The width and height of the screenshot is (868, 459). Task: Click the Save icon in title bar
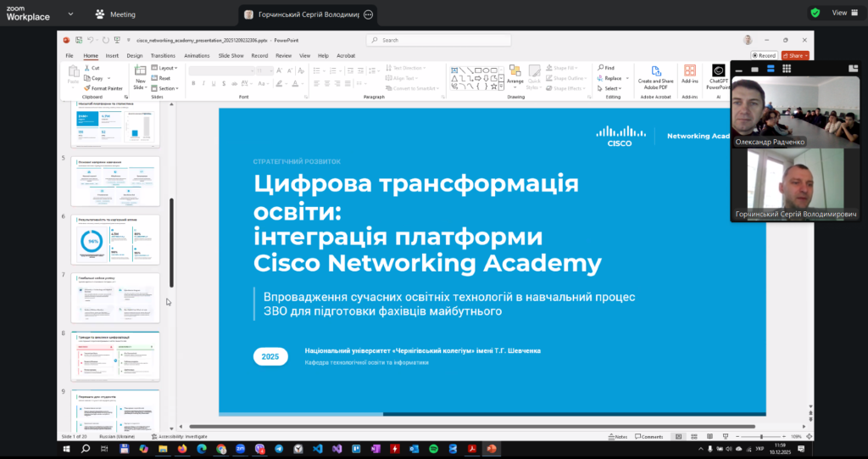pos(78,40)
